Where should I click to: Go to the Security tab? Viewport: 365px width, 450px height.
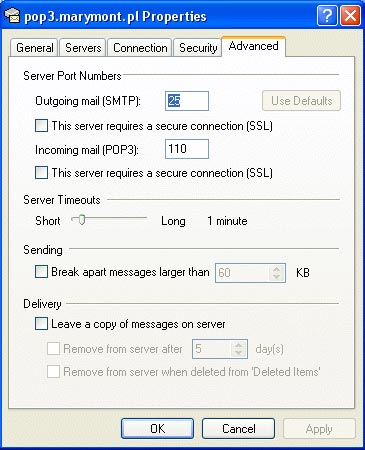[x=198, y=48]
